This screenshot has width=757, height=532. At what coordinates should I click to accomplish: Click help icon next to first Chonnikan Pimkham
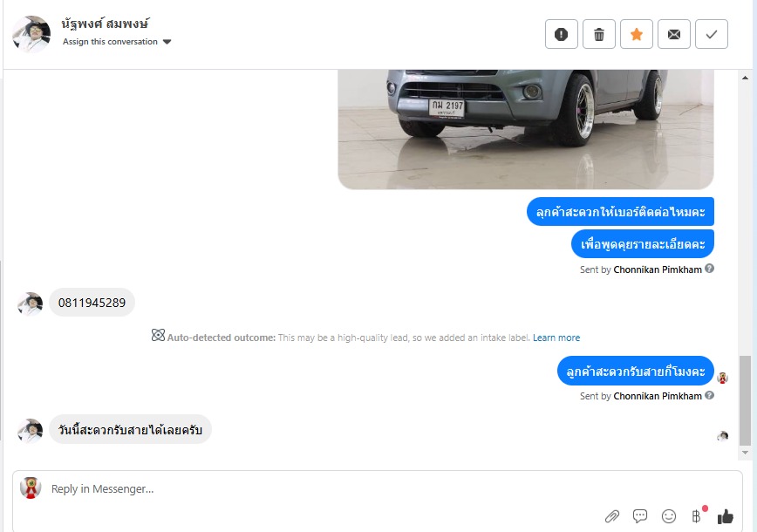tap(709, 269)
